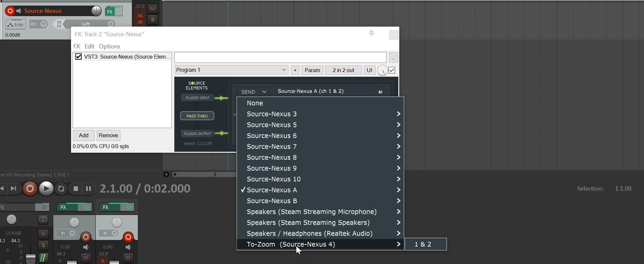Mute the Source-Nexus track in track panel

(153, 9)
